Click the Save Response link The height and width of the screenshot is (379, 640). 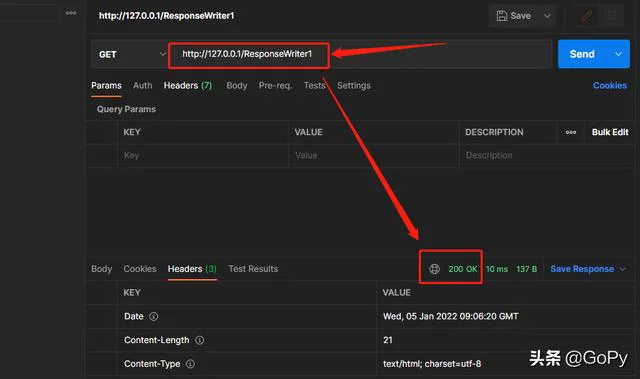[x=582, y=269]
